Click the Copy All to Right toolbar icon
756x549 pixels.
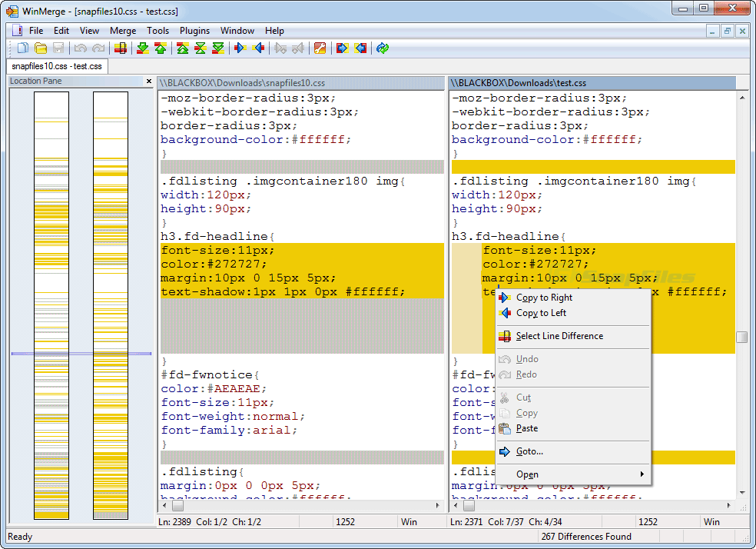[342, 48]
